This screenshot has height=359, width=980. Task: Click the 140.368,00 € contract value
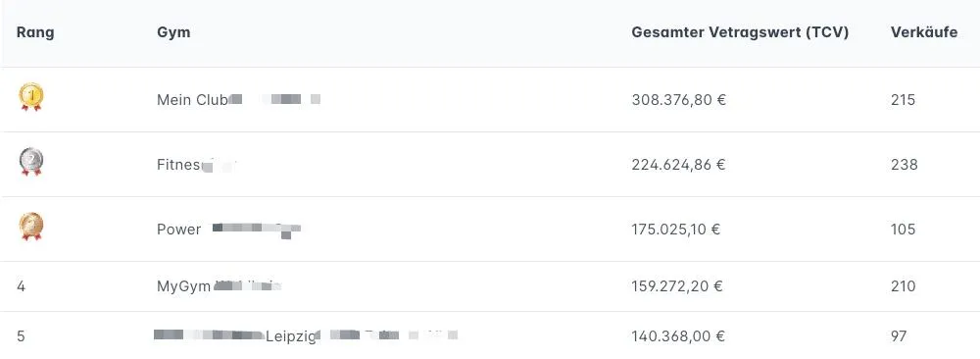point(678,336)
